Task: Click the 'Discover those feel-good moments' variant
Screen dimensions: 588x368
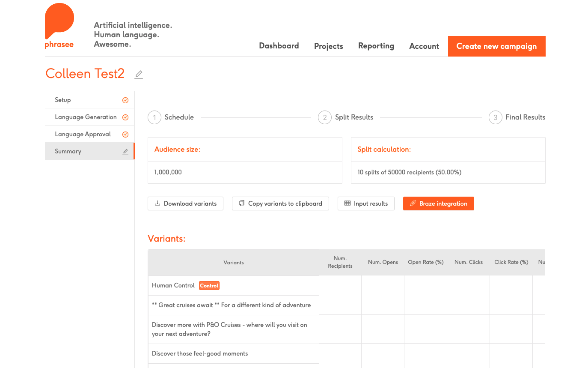Action: [234, 353]
